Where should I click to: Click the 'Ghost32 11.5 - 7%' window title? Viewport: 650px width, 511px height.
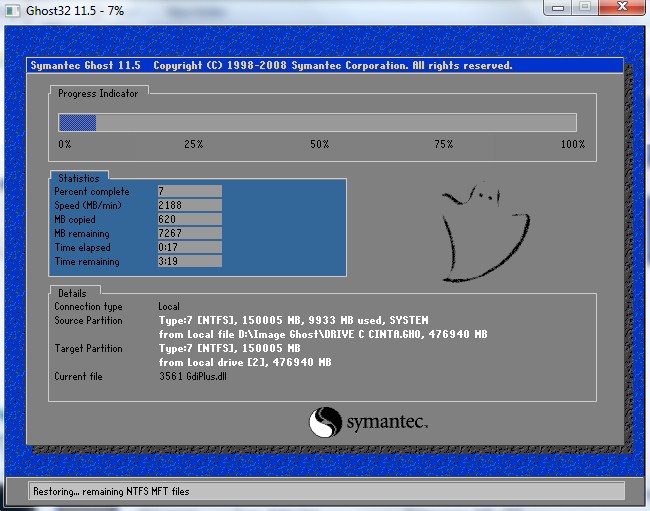[75, 11]
